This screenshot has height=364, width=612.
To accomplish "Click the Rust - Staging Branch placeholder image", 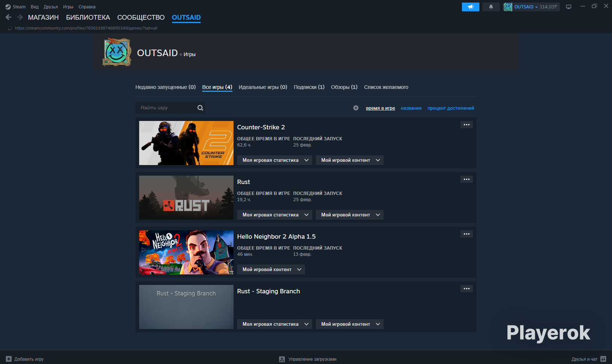I will coord(186,307).
